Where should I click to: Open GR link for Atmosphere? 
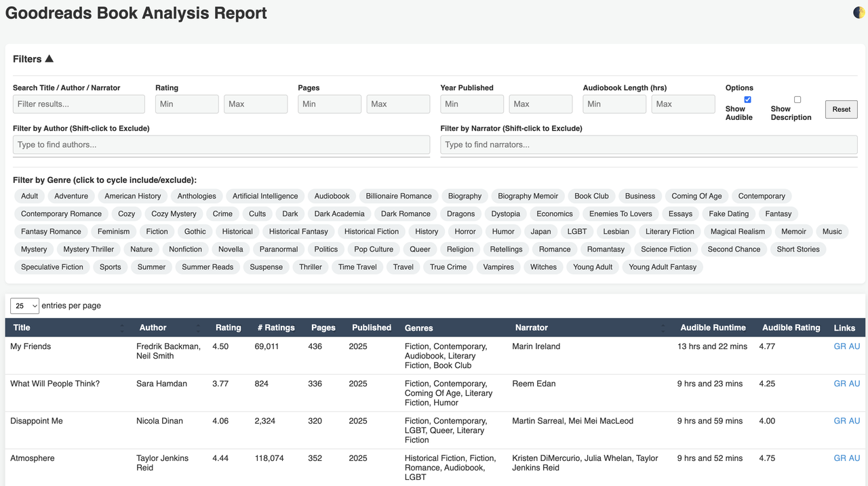coord(840,458)
